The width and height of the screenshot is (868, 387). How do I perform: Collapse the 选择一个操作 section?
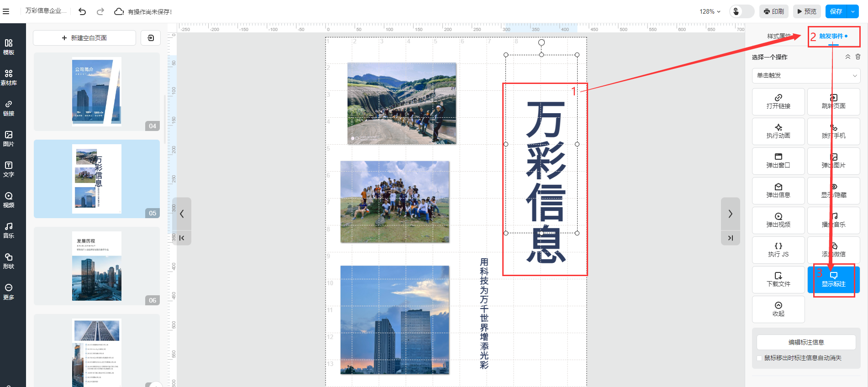click(847, 57)
